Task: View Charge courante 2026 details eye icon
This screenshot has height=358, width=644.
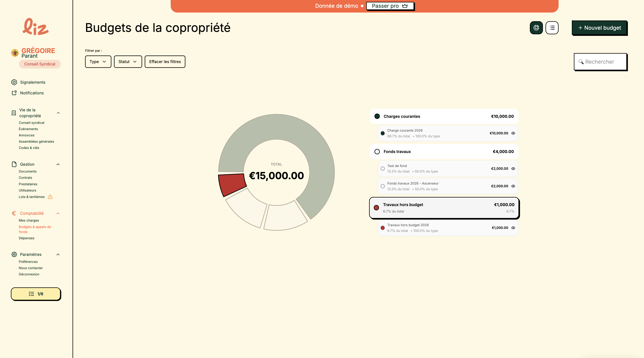Action: [x=513, y=133]
